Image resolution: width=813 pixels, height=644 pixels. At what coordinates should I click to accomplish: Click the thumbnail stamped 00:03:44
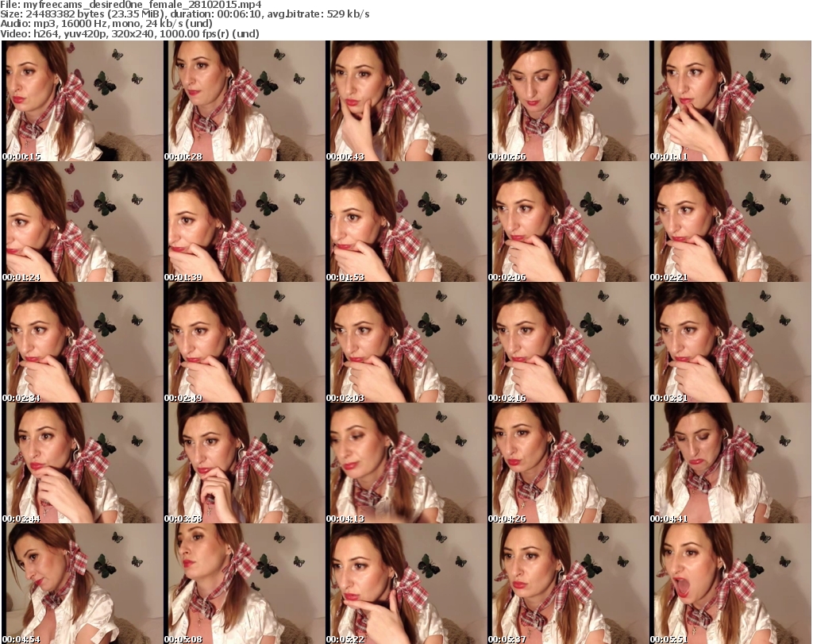coord(82,463)
